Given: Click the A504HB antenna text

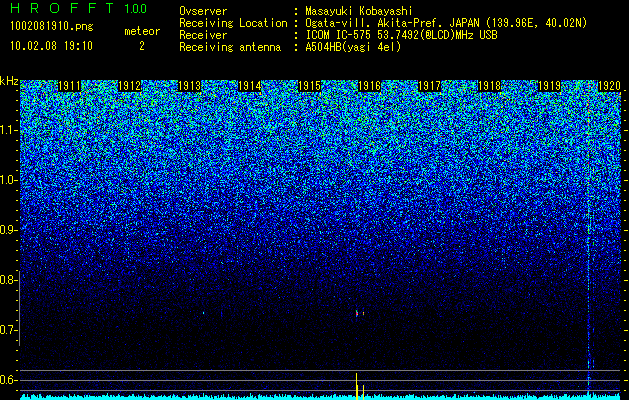Looking at the screenshot, I should point(353,47).
